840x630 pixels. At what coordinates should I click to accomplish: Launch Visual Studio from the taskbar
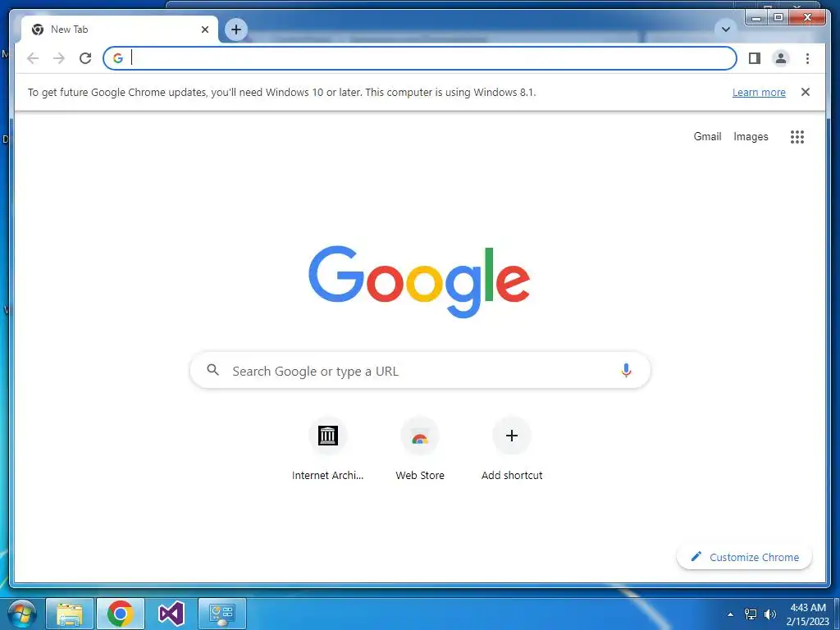(x=171, y=614)
